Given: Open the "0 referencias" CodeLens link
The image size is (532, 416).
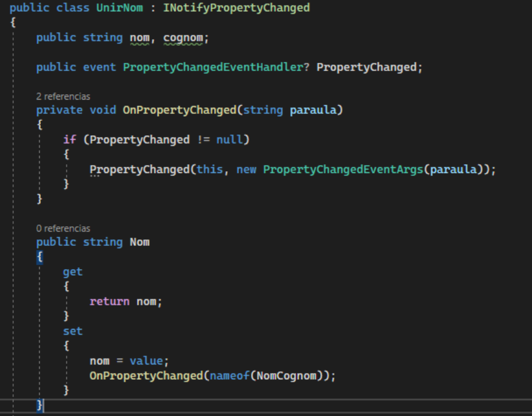Looking at the screenshot, I should click(63, 228).
